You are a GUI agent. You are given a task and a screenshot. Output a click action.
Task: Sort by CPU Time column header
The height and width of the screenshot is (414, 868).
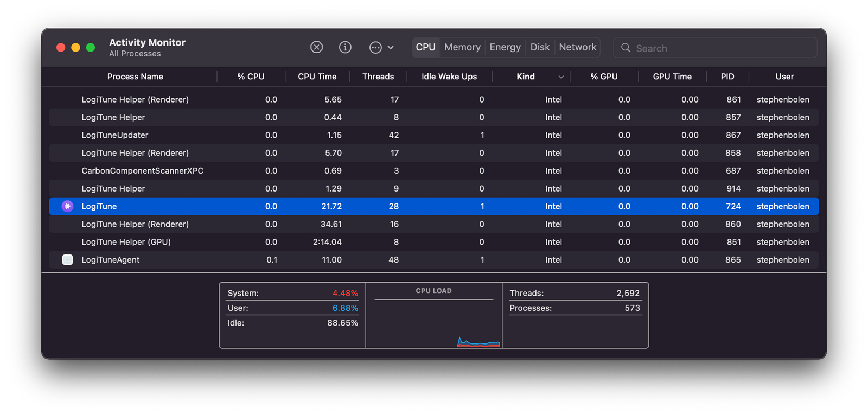[317, 77]
